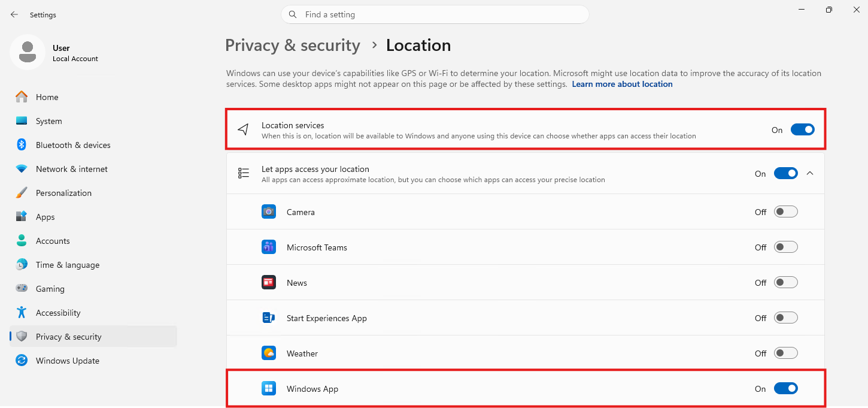Enable location access for Camera
This screenshot has height=408, width=868.
coord(786,211)
